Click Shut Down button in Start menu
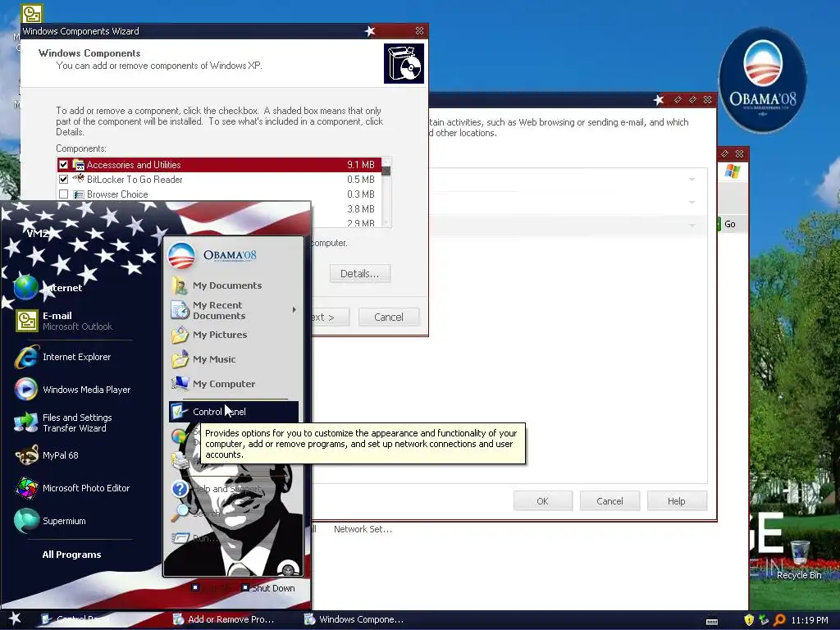This screenshot has height=630, width=840. click(x=268, y=587)
